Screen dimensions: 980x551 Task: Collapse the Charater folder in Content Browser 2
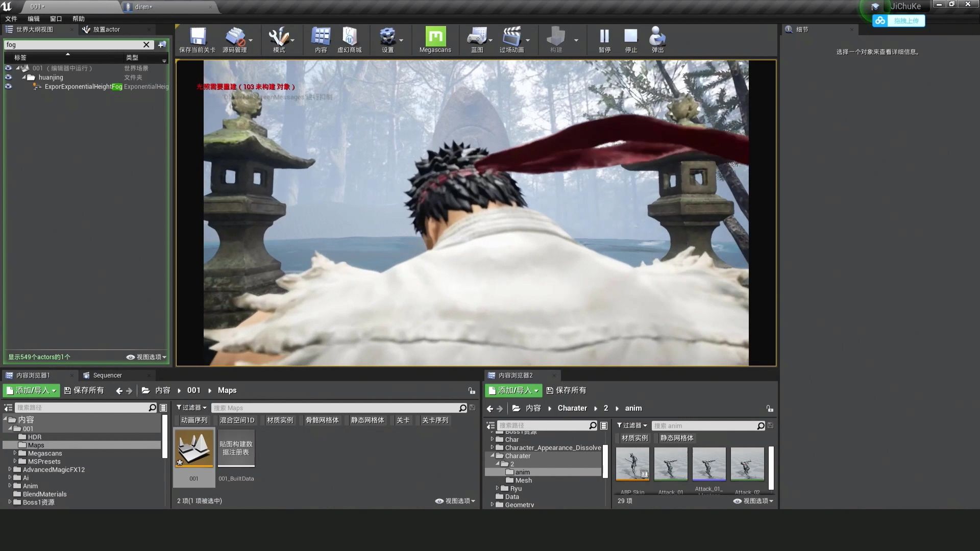coord(493,456)
